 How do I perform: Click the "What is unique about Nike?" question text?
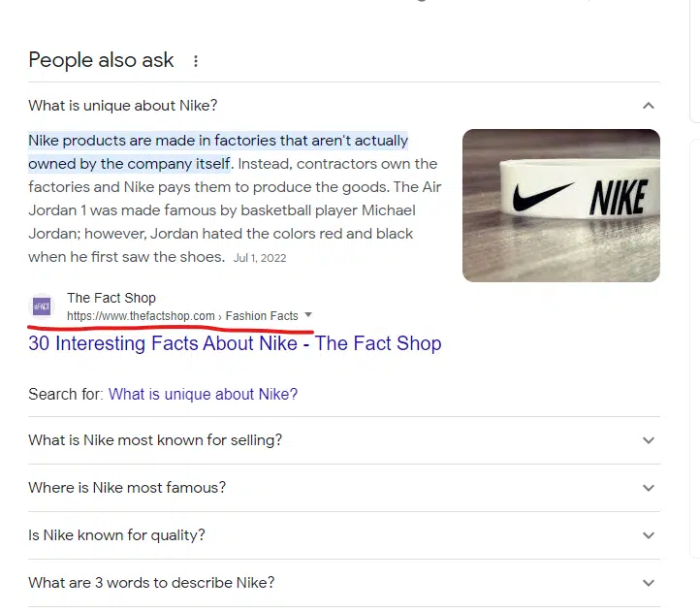(x=123, y=106)
